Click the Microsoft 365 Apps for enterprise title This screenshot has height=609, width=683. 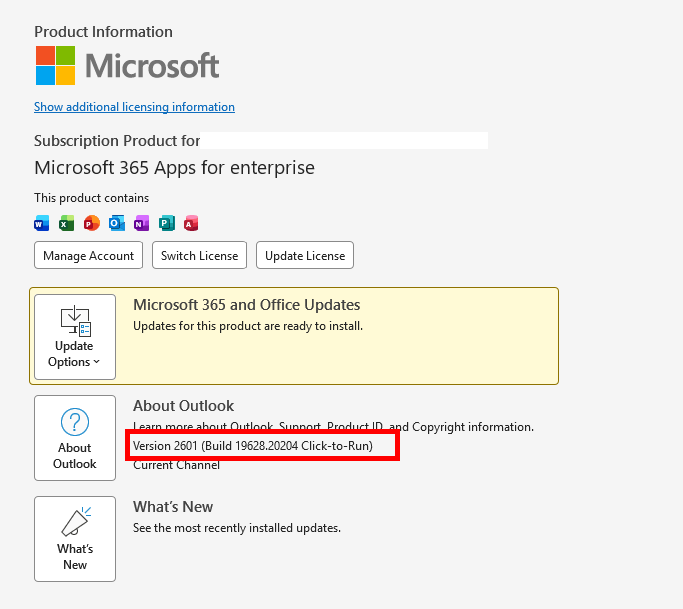[174, 168]
